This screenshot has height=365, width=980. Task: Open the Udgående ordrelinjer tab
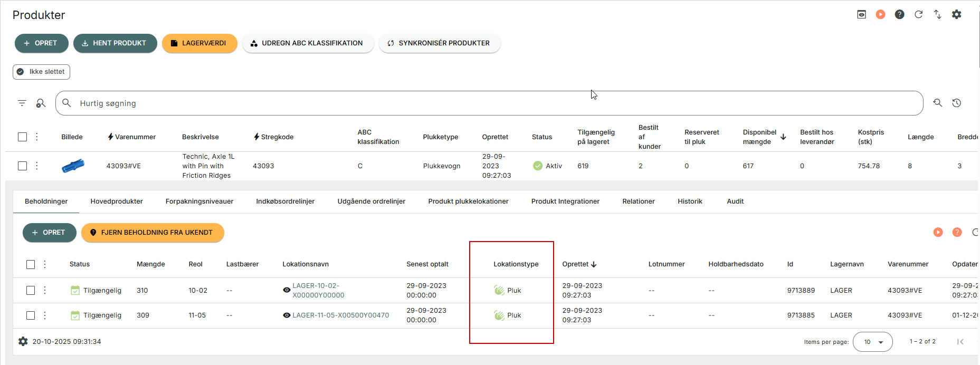372,201
